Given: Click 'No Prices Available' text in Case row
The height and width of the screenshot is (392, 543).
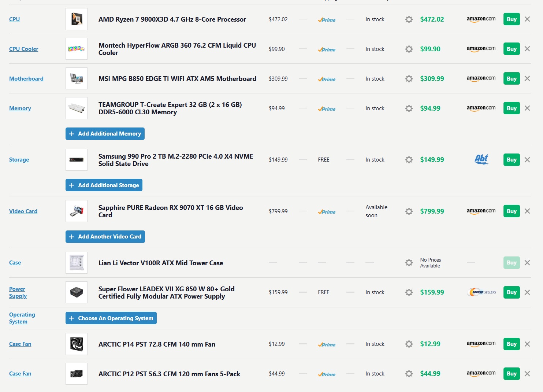Looking at the screenshot, I should [431, 263].
